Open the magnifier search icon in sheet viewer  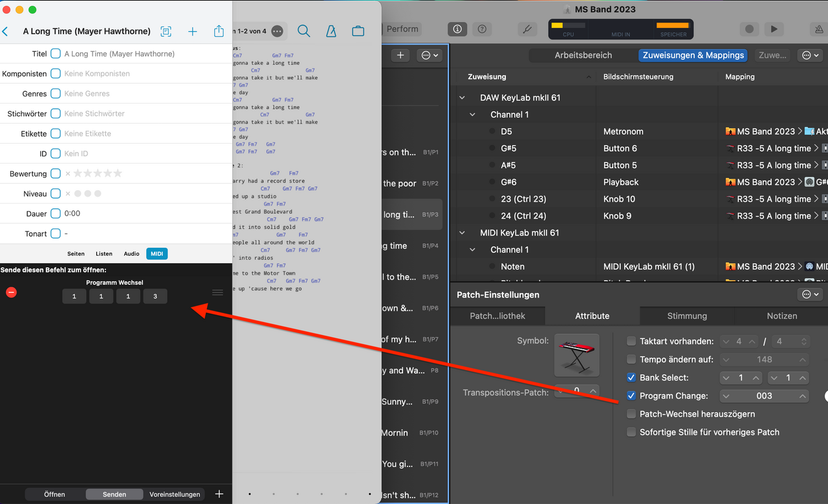pos(303,30)
